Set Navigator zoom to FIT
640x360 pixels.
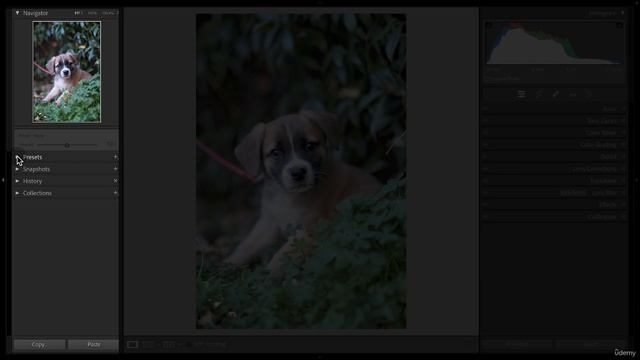pyautogui.click(x=77, y=13)
